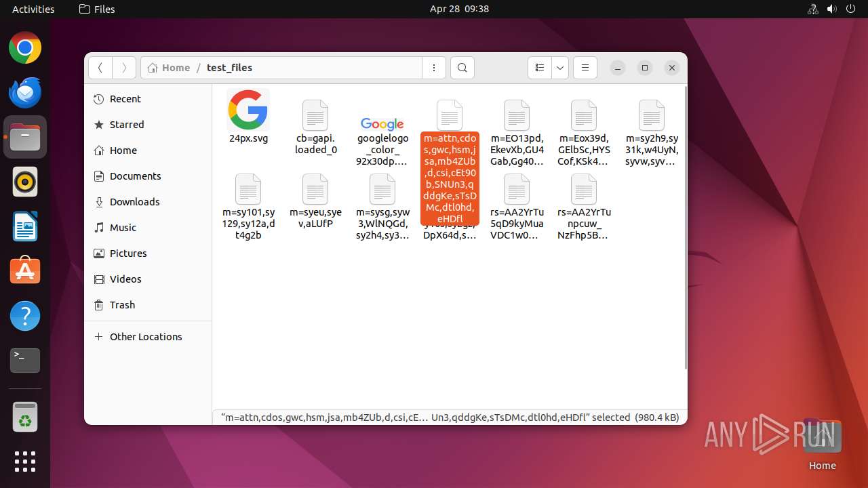This screenshot has width=868, height=488.
Task: Open Help from the dock
Action: 25,316
